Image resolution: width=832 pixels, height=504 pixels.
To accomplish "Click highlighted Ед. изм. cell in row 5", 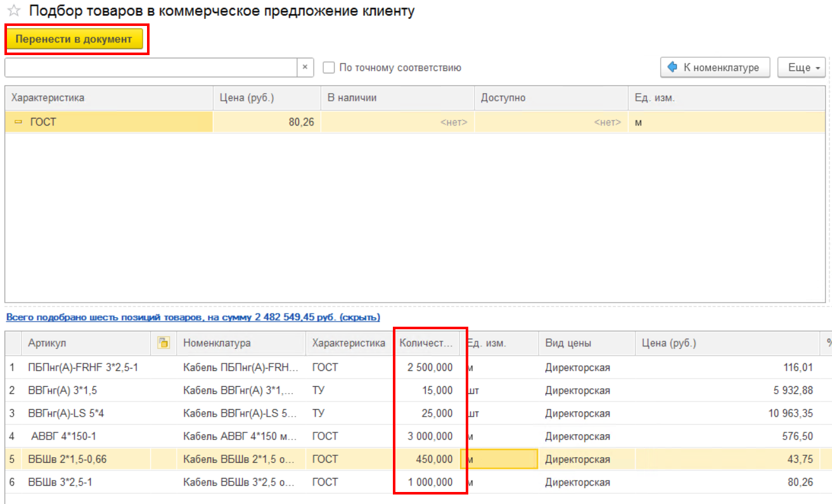I will tap(499, 459).
